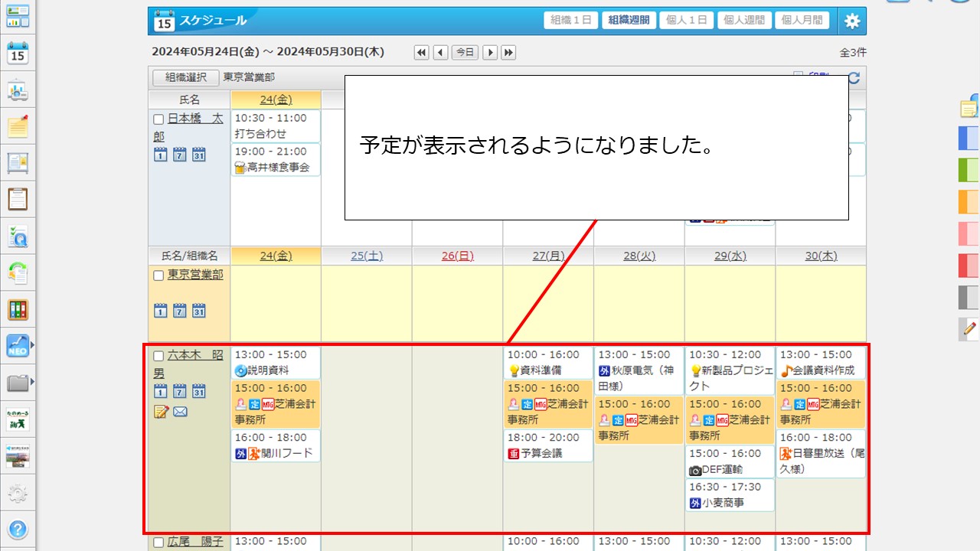Expand the folder sidebar menu arrow
This screenshot has height=551, width=980.
[31, 381]
